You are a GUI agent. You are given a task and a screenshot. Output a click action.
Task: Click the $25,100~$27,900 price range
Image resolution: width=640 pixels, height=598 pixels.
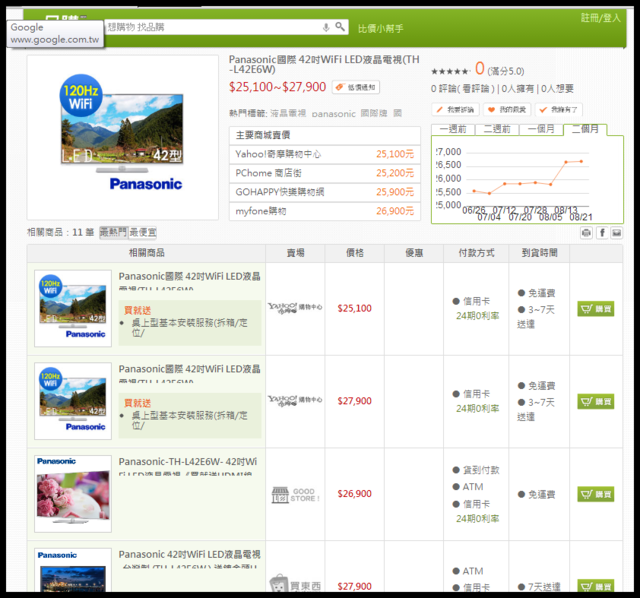tap(278, 87)
